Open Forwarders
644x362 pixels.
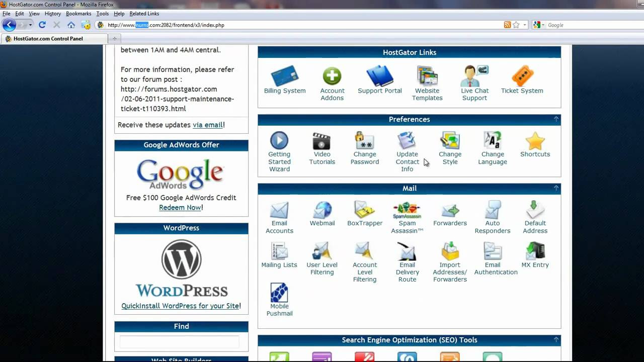pyautogui.click(x=450, y=214)
